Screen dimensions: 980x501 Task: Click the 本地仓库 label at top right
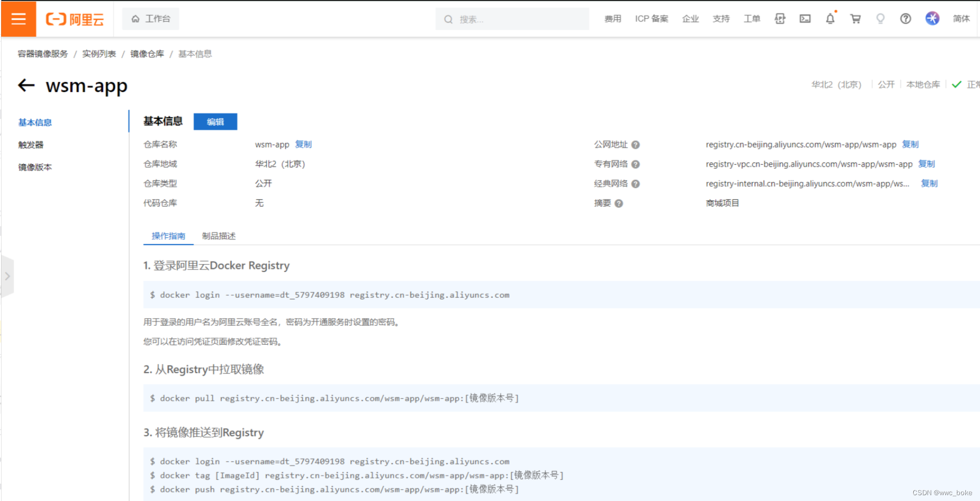tap(923, 85)
